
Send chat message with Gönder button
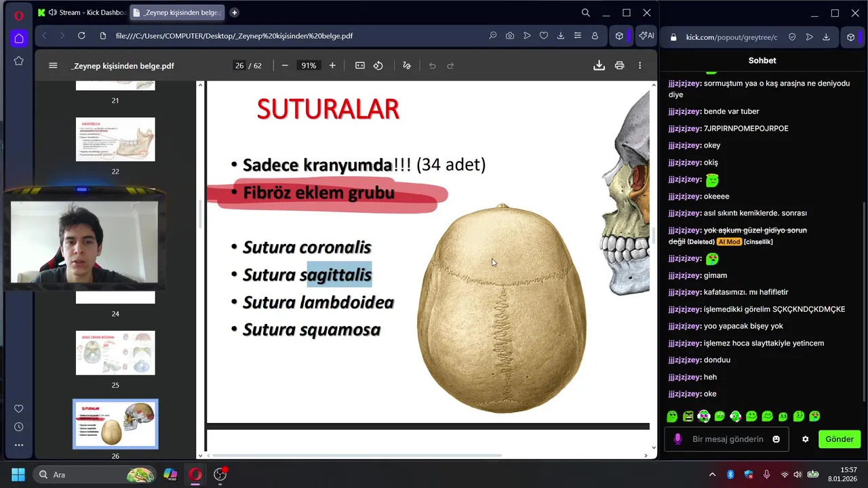840,439
